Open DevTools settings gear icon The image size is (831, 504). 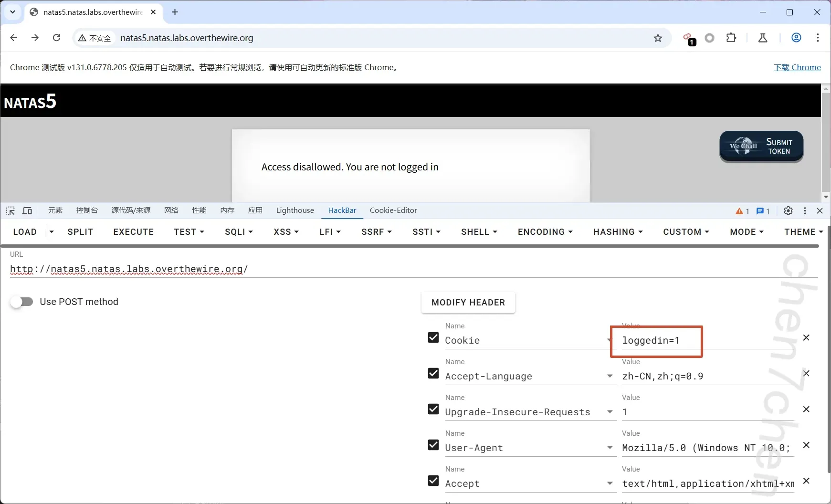tap(788, 210)
